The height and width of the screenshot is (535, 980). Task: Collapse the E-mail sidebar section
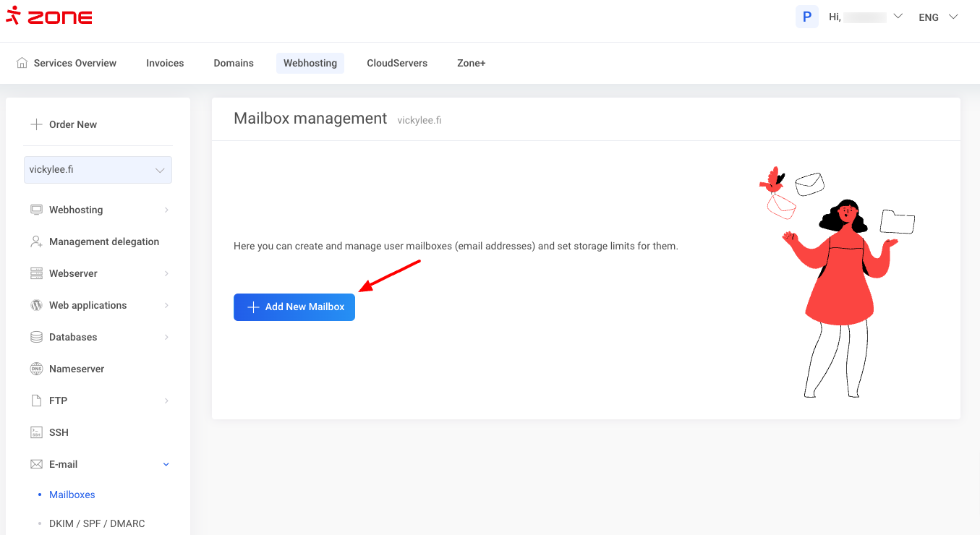[x=166, y=464]
